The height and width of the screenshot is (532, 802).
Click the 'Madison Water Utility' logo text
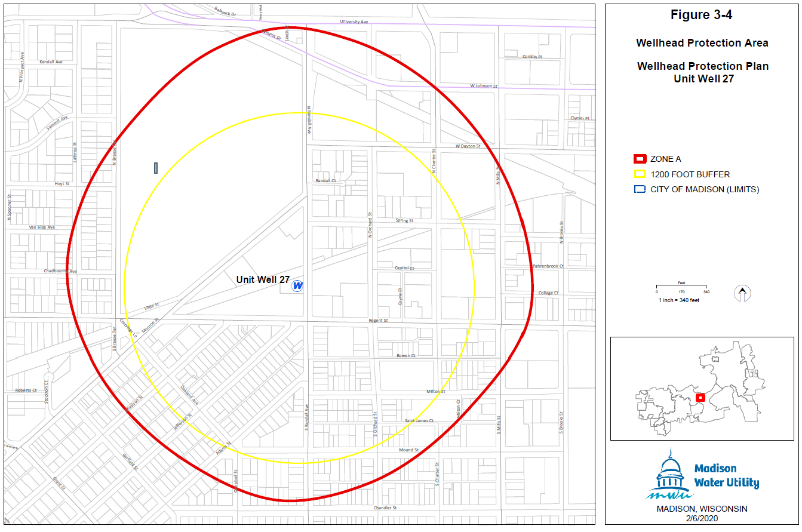coord(726,476)
